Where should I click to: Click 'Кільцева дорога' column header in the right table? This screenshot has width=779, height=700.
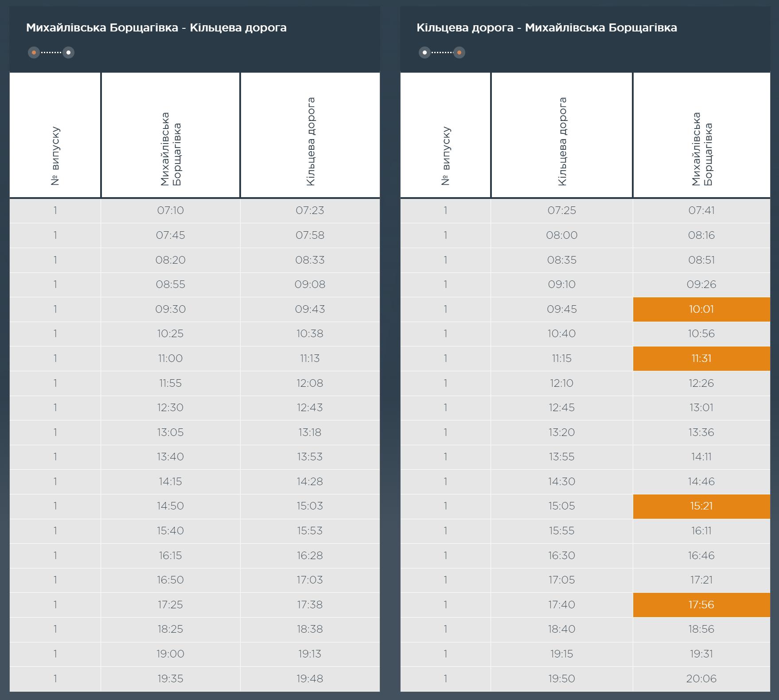click(x=562, y=136)
